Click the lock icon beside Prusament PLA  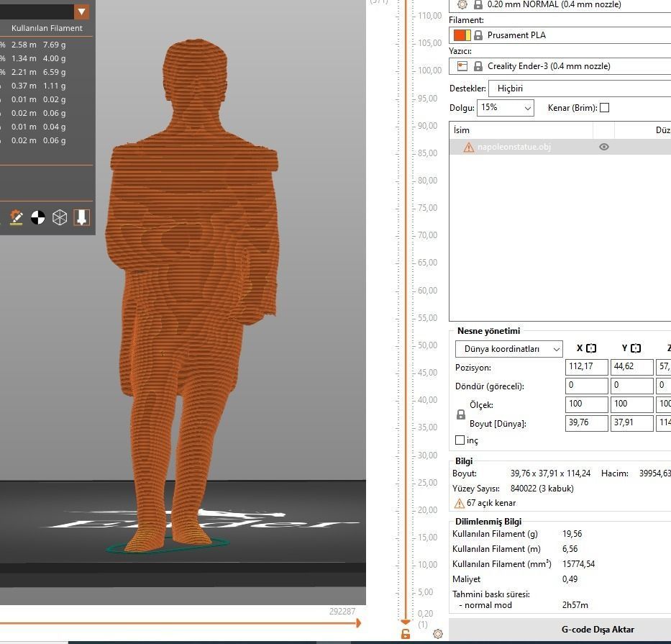point(478,35)
